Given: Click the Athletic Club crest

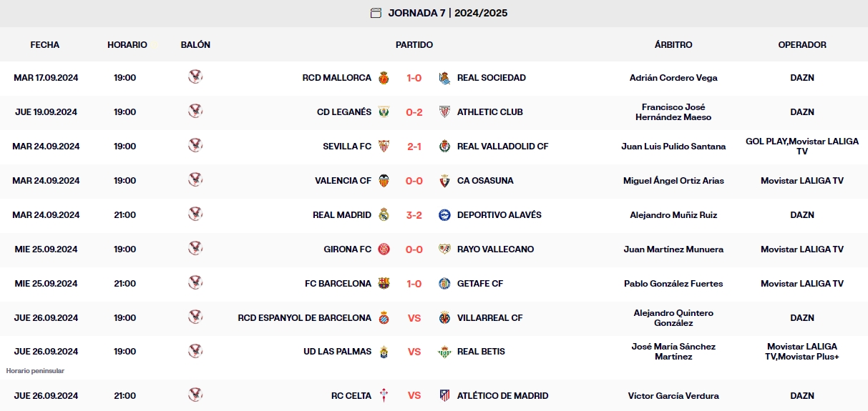Looking at the screenshot, I should click(x=444, y=112).
